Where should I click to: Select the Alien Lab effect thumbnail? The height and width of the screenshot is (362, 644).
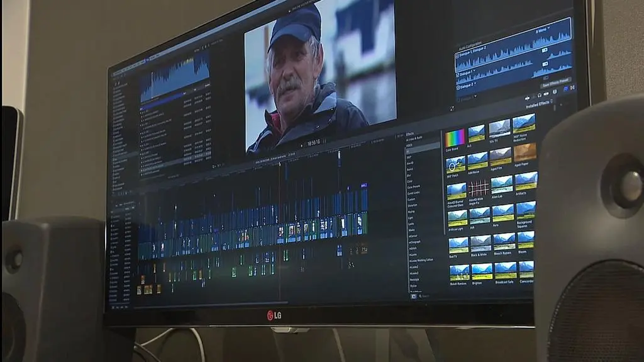[x=501, y=184]
